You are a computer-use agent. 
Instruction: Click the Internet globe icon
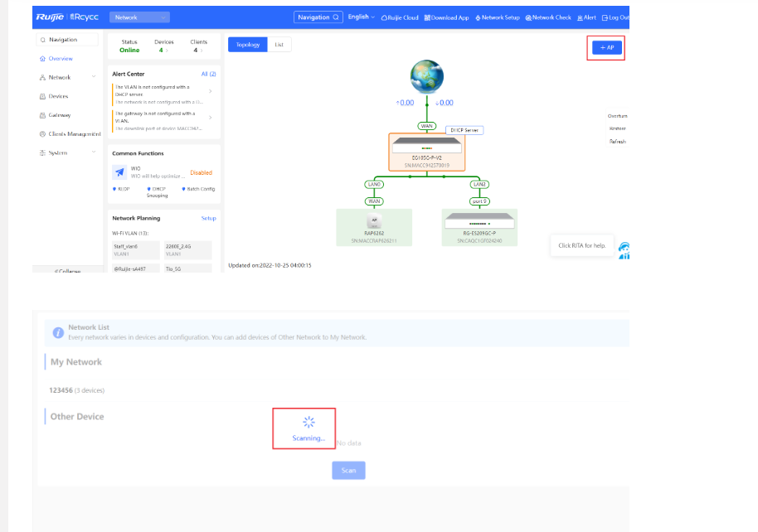427,76
